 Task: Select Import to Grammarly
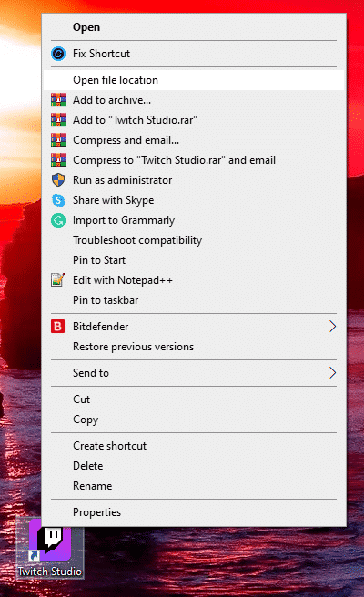coord(194,220)
